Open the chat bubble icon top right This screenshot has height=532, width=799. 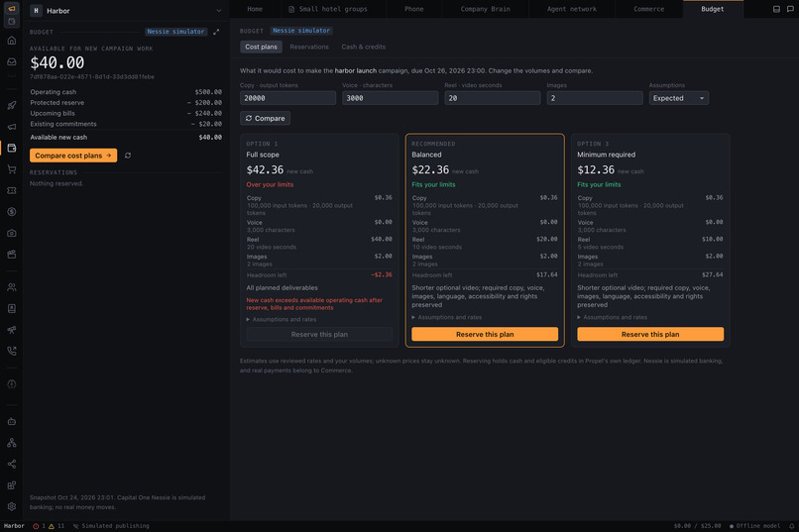790,9
